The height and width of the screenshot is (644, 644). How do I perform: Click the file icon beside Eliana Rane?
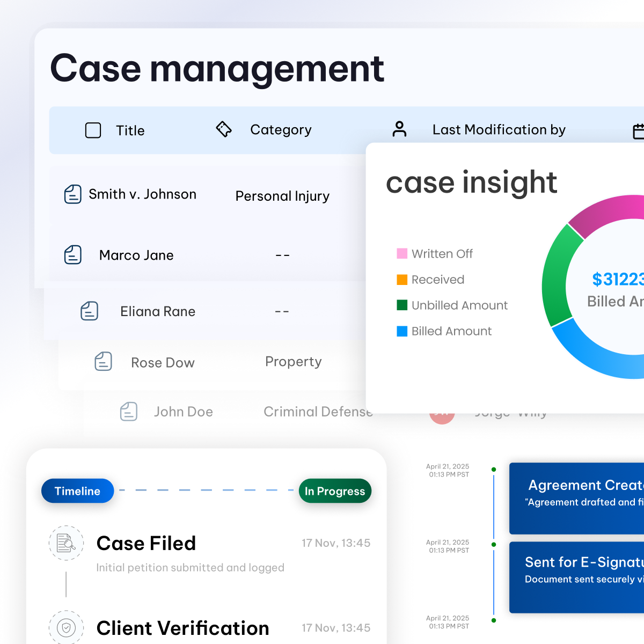[90, 311]
